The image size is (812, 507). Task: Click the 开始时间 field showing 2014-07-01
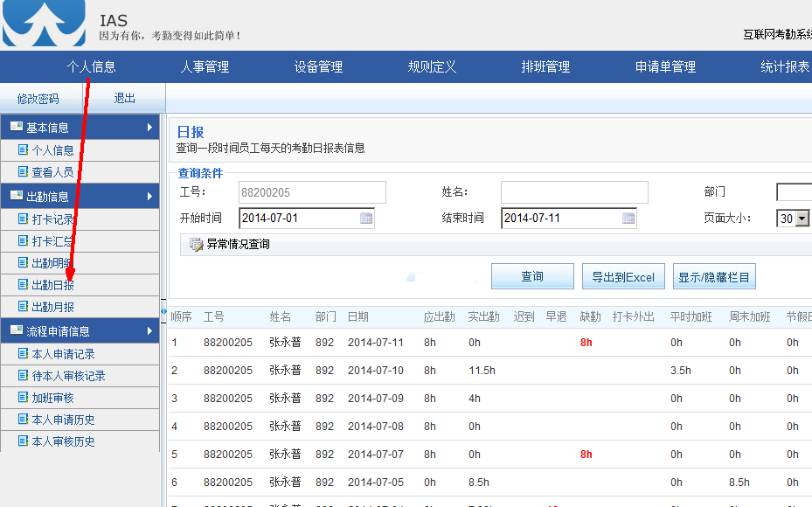pyautogui.click(x=307, y=218)
